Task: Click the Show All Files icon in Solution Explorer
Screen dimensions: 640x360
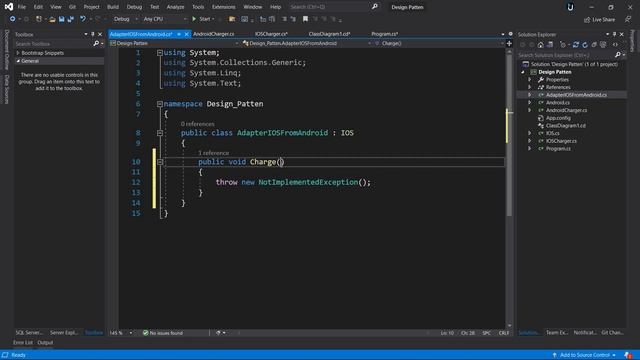Action: pos(603,45)
